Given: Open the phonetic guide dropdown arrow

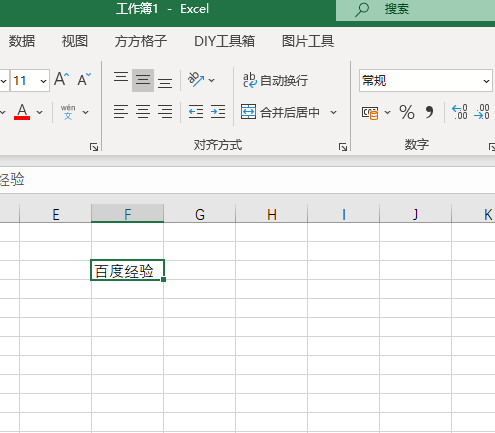Looking at the screenshot, I should [85, 112].
